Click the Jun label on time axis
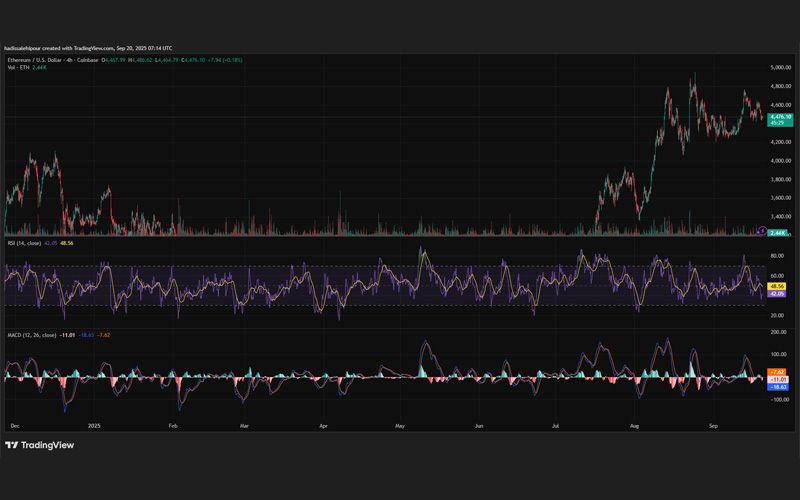This screenshot has width=800, height=500. click(x=479, y=426)
